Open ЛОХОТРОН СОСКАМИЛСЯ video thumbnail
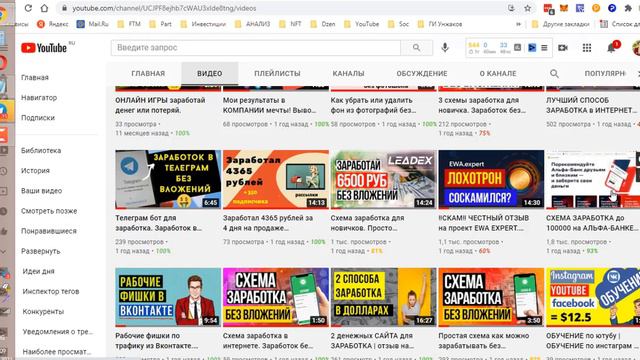This screenshot has width=640, height=360. (x=491, y=179)
